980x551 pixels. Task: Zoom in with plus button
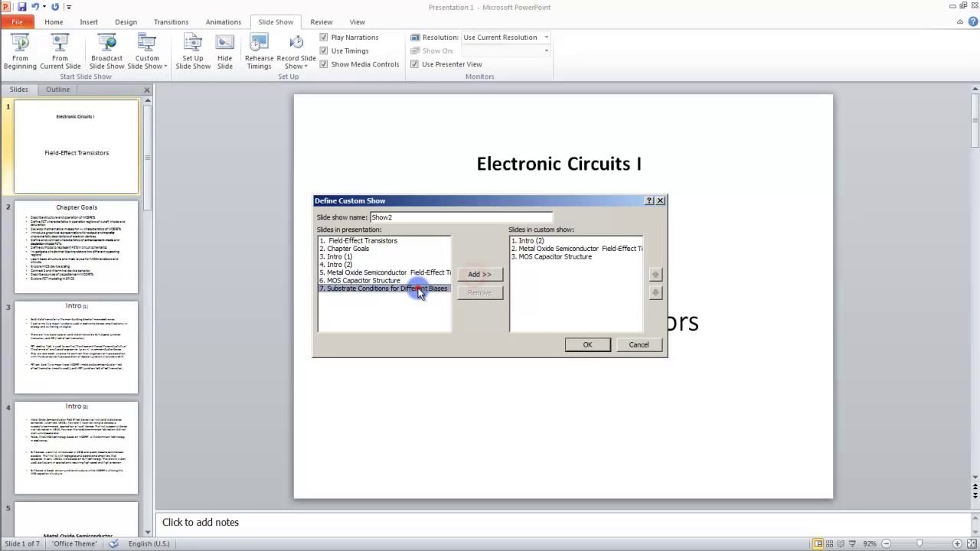[957, 543]
